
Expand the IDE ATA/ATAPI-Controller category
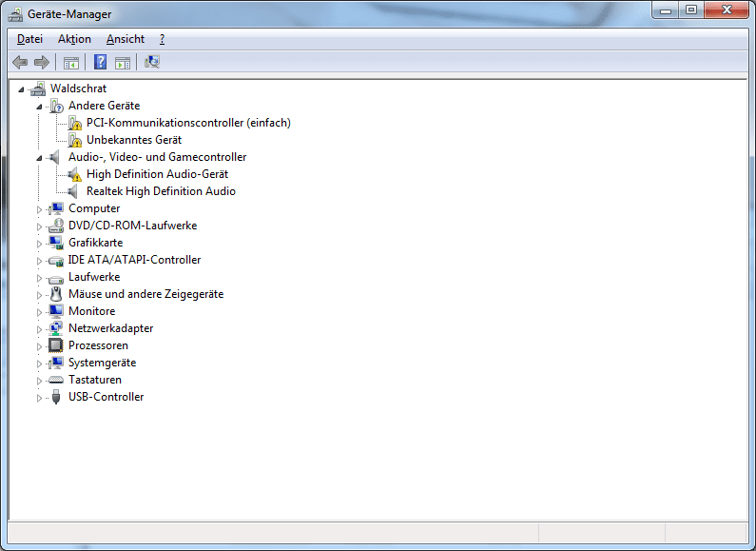coord(39,261)
